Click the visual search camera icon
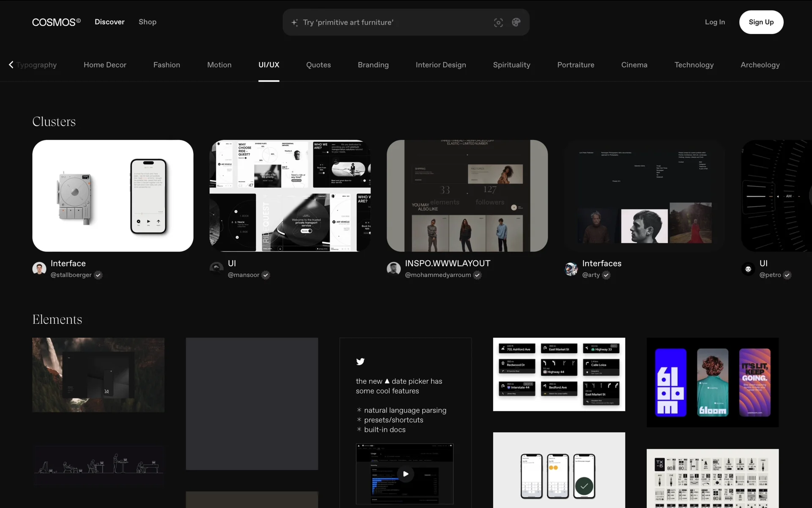Image resolution: width=812 pixels, height=508 pixels. 498,22
